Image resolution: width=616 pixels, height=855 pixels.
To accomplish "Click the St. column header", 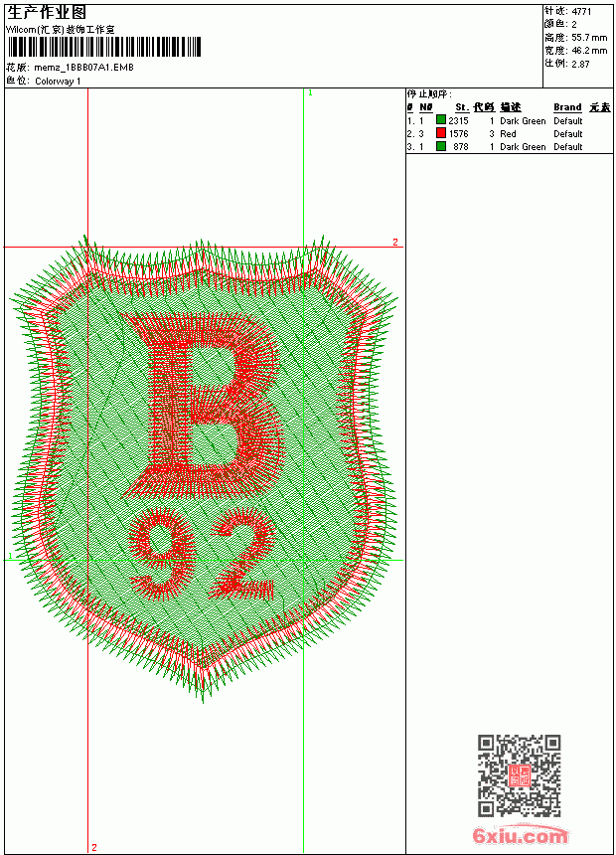I will (462, 107).
